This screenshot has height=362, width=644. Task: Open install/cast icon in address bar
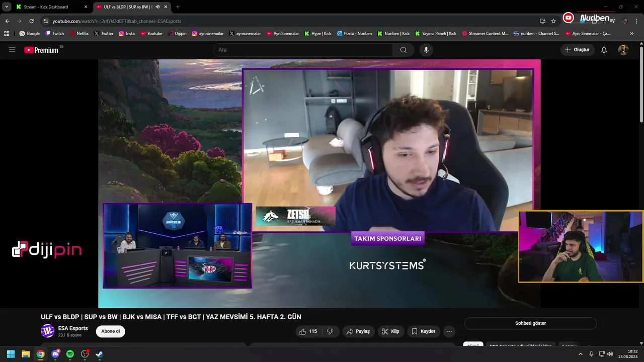click(542, 21)
